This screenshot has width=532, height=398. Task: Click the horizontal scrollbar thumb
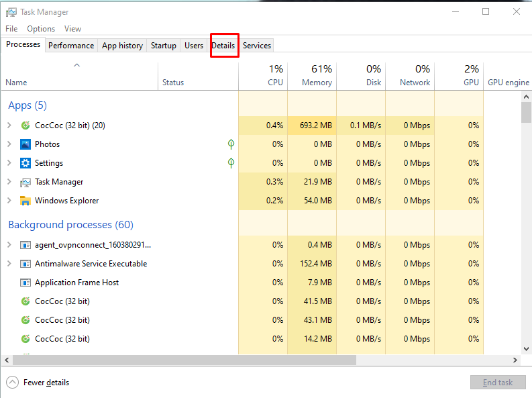click(184, 360)
